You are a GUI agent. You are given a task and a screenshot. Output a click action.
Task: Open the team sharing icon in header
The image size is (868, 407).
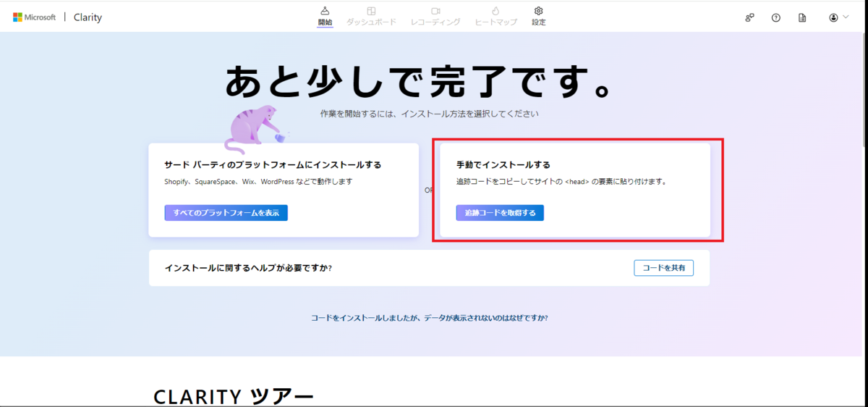point(749,17)
